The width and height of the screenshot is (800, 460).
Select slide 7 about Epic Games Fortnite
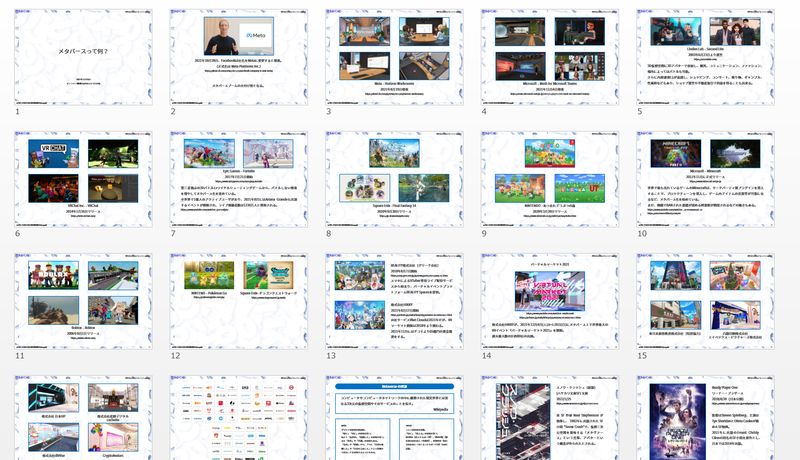click(x=239, y=180)
